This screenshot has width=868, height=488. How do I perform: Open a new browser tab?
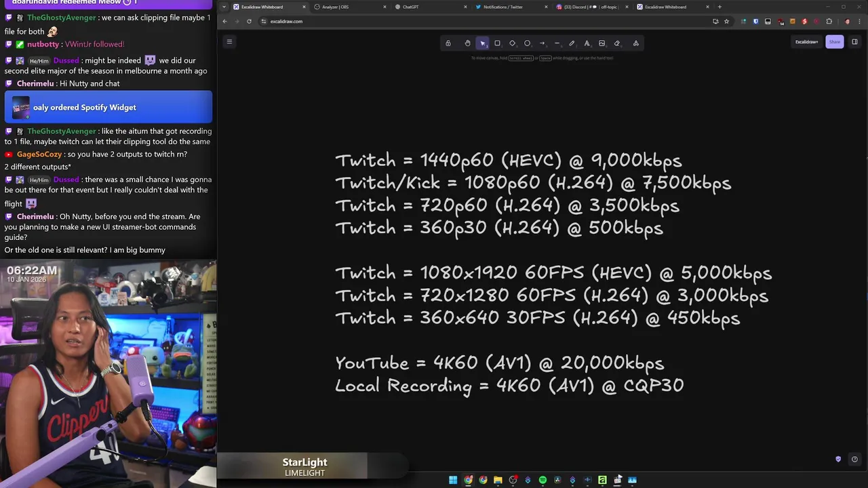pyautogui.click(x=719, y=7)
